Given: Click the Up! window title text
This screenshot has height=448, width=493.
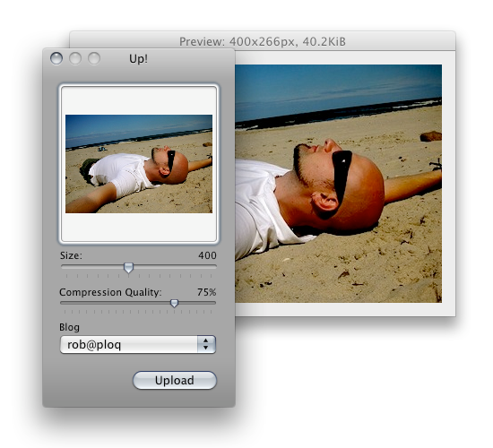Looking at the screenshot, I should pos(138,59).
